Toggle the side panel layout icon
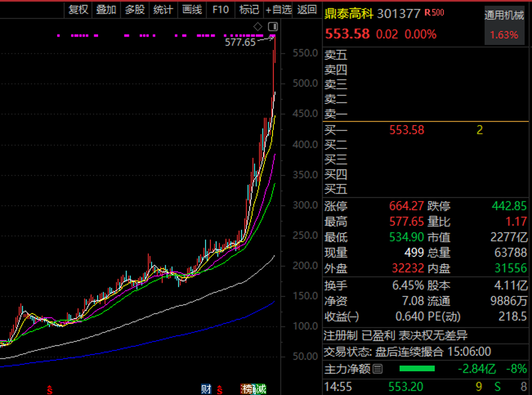532x395 pixels. 273,26
